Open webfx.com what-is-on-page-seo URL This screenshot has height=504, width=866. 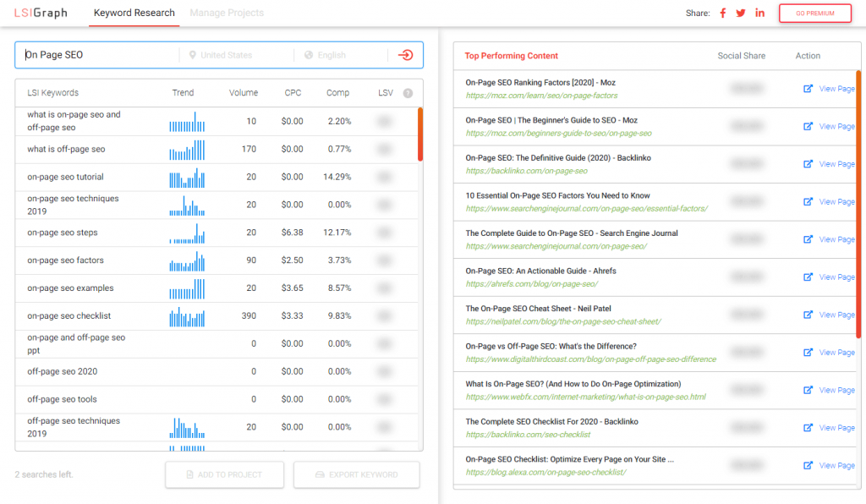(585, 397)
